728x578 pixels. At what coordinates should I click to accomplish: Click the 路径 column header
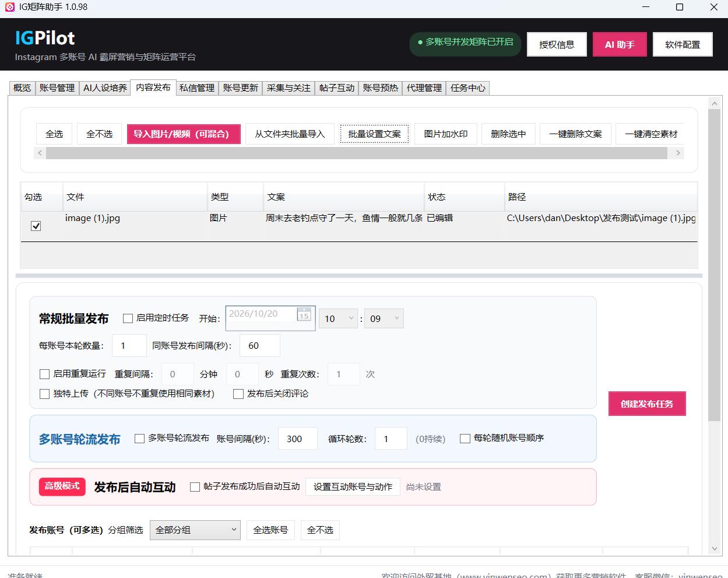[x=601, y=197]
